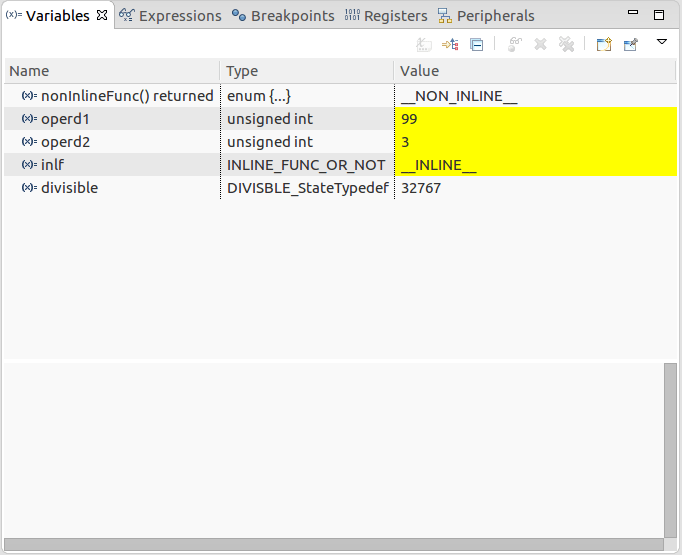Toggle Pin to Debug Context icon
This screenshot has height=555, width=682.
[x=631, y=44]
